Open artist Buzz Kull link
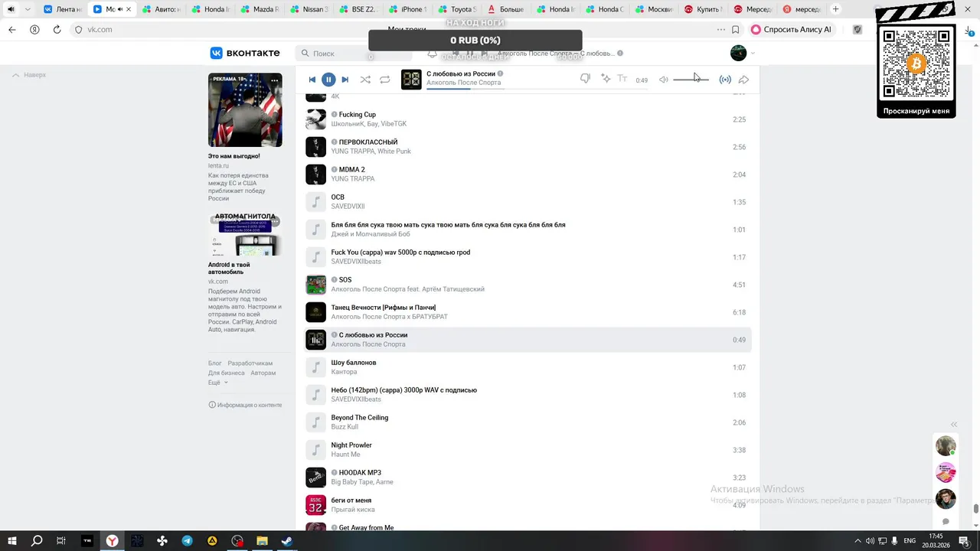This screenshot has width=980, height=551. coord(345,427)
